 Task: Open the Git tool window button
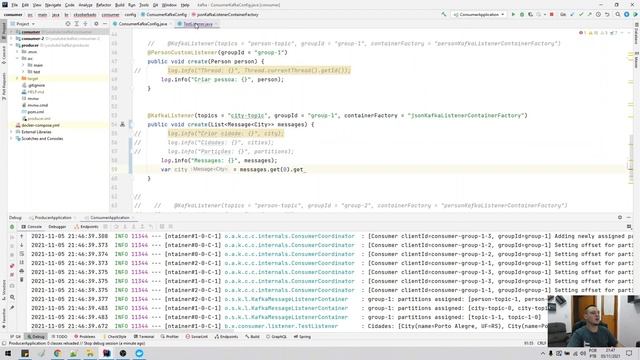[16, 337]
